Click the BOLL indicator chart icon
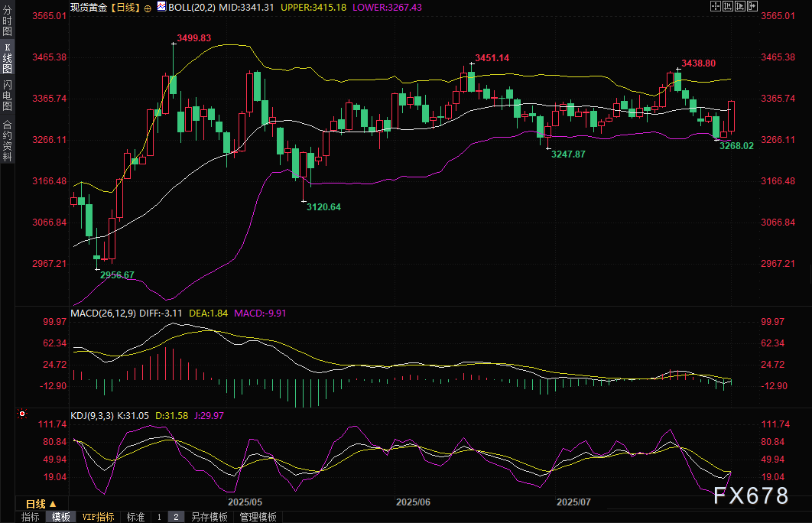 coord(160,7)
